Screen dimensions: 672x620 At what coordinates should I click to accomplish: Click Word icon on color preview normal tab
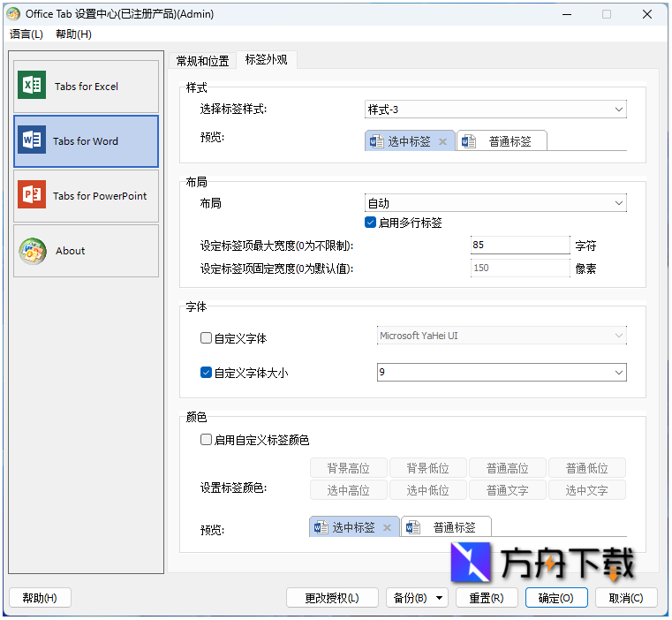pyautogui.click(x=412, y=527)
